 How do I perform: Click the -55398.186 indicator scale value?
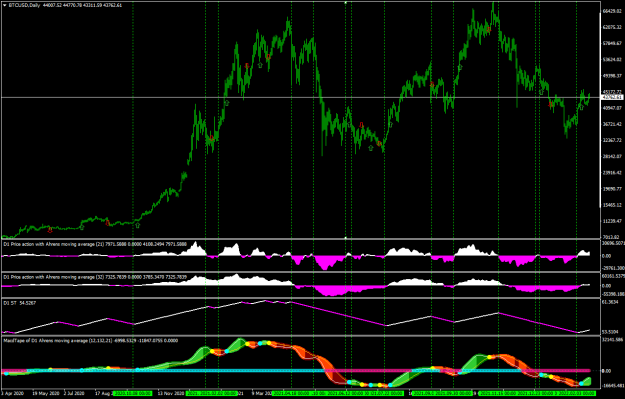tap(613, 294)
